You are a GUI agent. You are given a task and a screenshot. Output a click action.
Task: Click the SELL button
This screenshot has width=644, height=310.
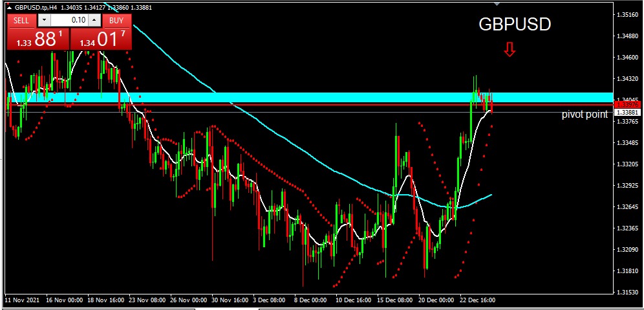(x=21, y=21)
